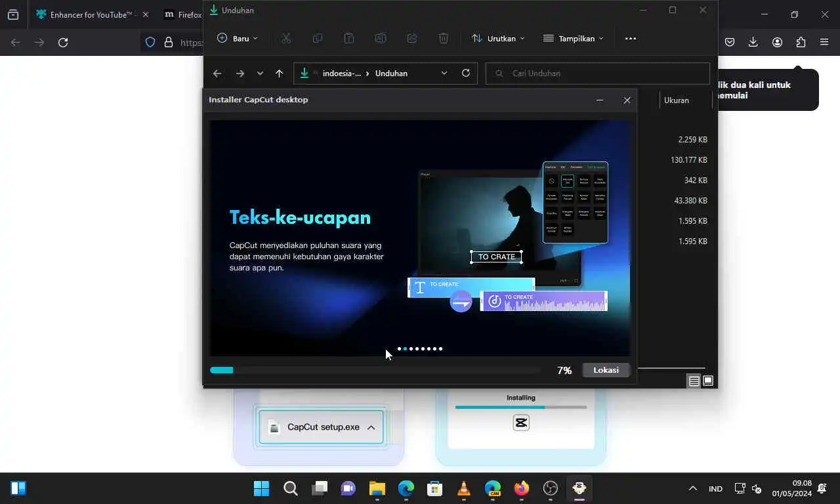Select the first carousel dot in CapCut installer
This screenshot has width=840, height=504.
399,349
